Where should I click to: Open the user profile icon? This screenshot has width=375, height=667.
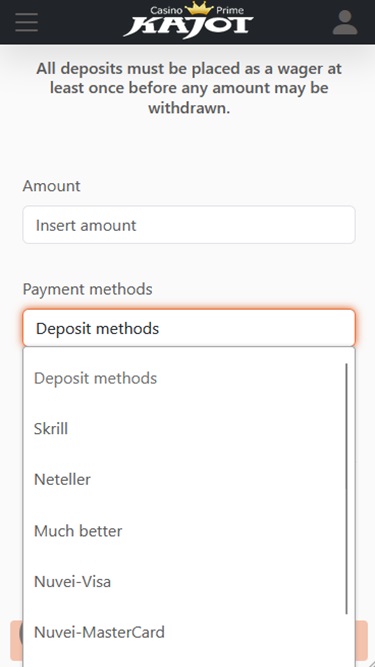[345, 22]
